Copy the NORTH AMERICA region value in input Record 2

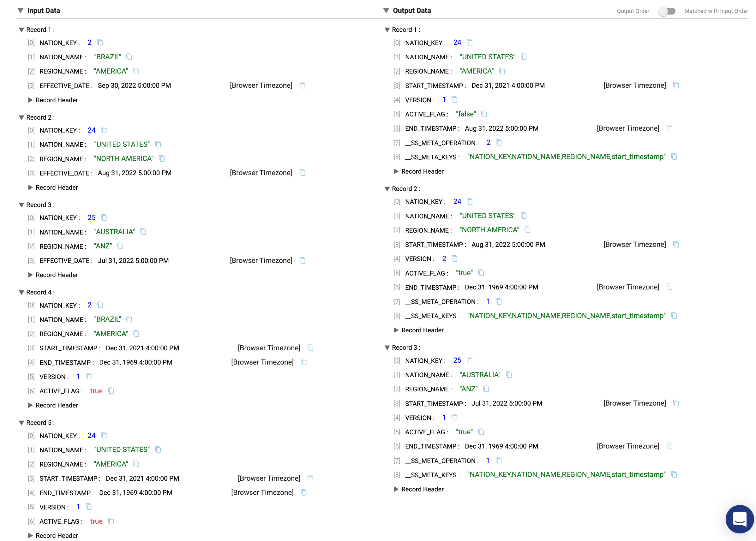pyautogui.click(x=162, y=158)
